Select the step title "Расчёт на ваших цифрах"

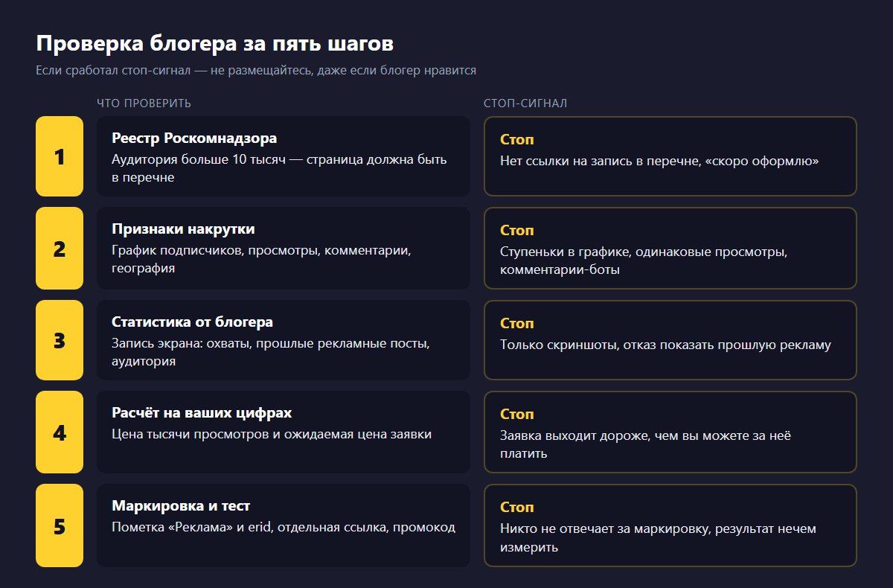tap(202, 413)
